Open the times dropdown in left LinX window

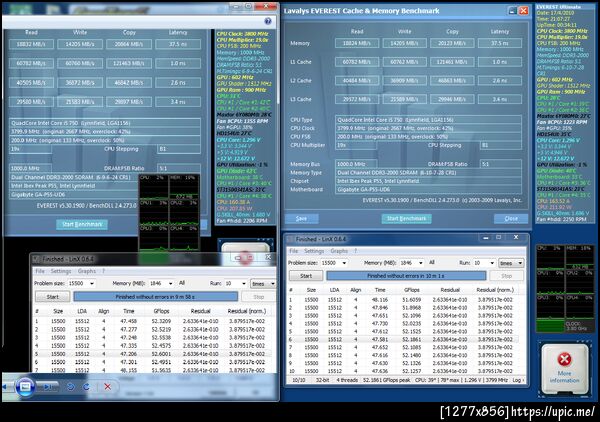click(263, 284)
